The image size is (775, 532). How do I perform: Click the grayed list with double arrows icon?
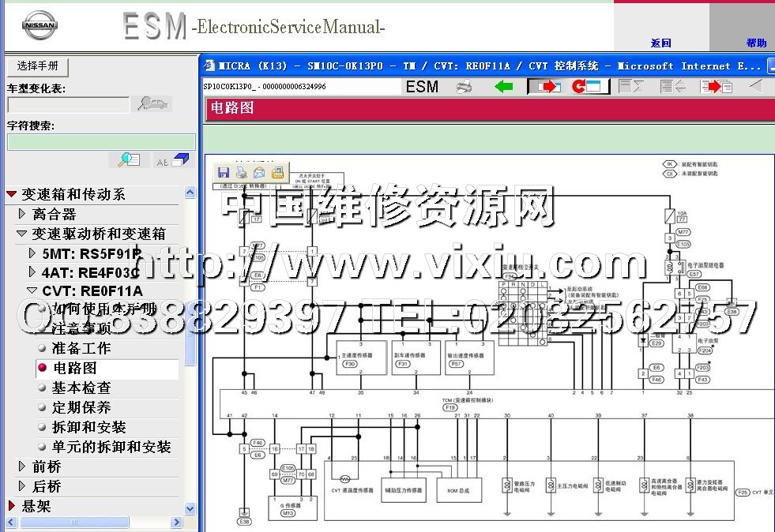tap(672, 87)
